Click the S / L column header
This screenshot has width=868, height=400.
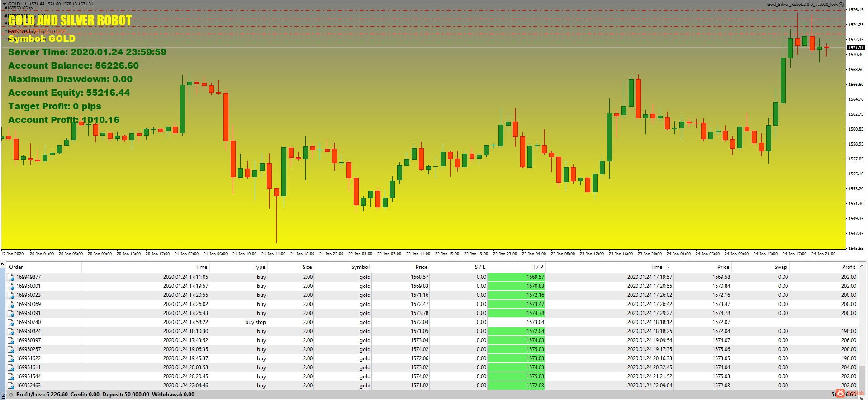[x=459, y=267]
